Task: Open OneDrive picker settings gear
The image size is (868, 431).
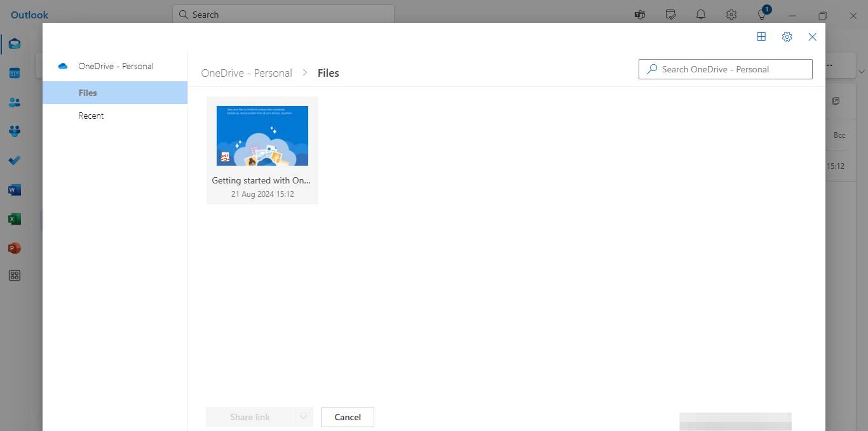Action: [x=787, y=37]
